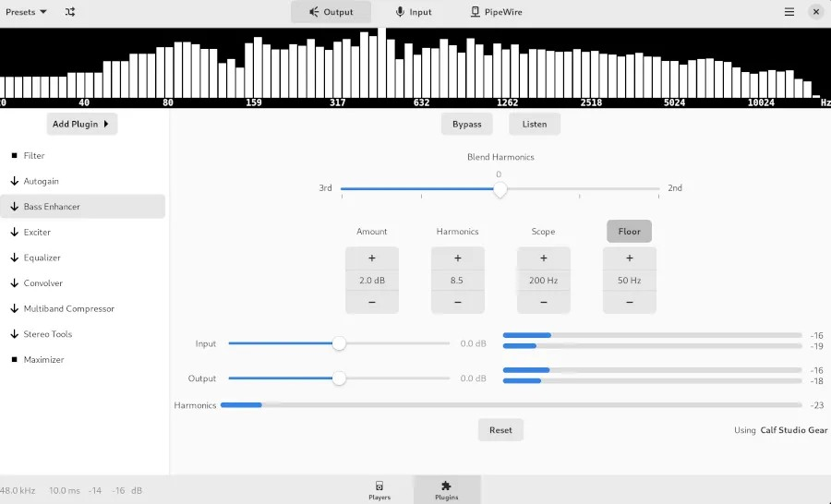831x504 pixels.
Task: Increase Scope with plus button
Action: pos(543,258)
